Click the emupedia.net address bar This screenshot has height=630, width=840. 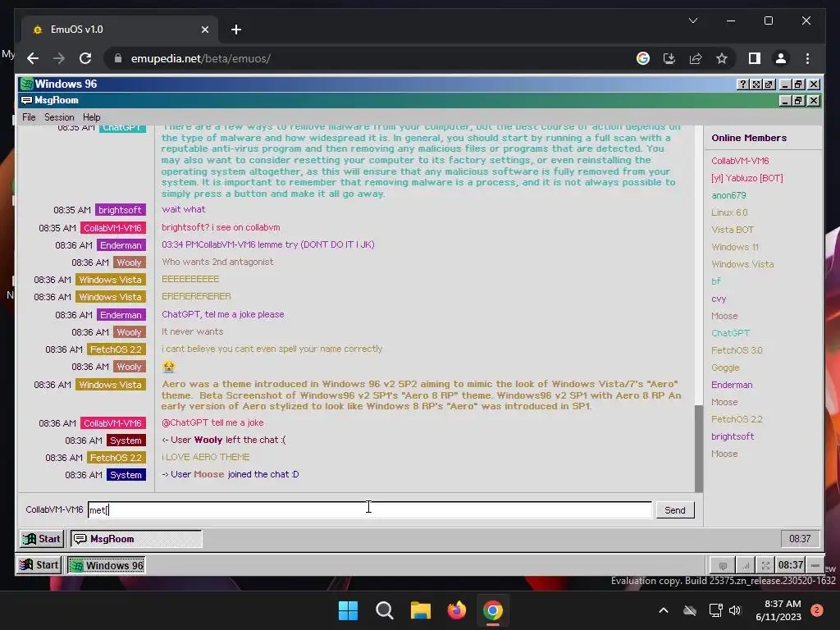tap(370, 58)
